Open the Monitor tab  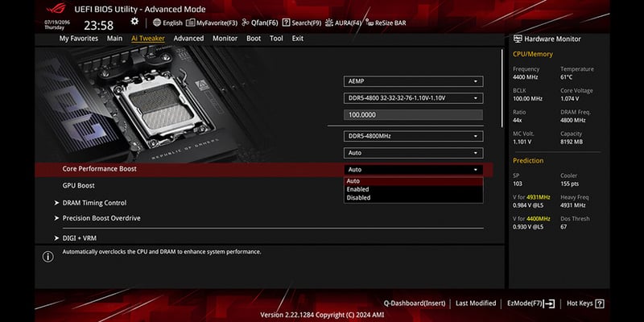[x=225, y=39]
